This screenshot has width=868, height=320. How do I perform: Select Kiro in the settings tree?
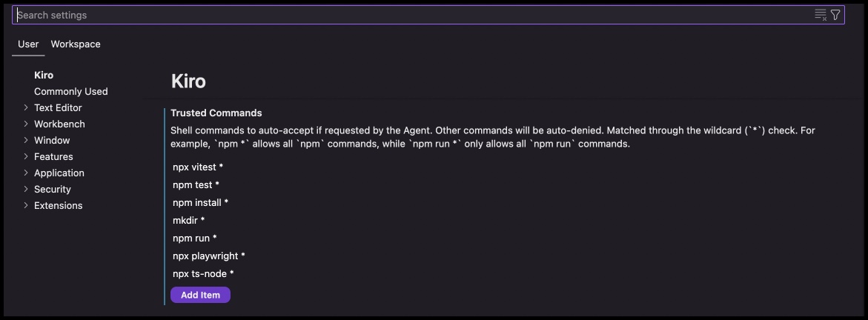point(44,76)
